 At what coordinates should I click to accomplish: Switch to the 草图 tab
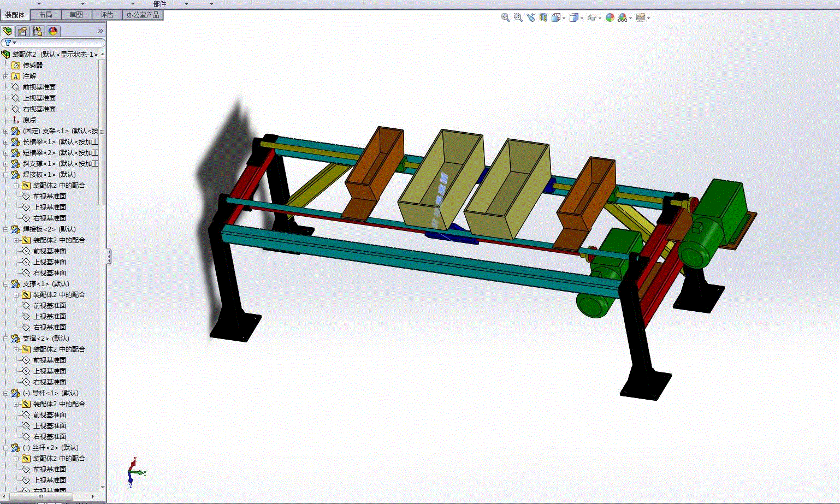pyautogui.click(x=76, y=15)
